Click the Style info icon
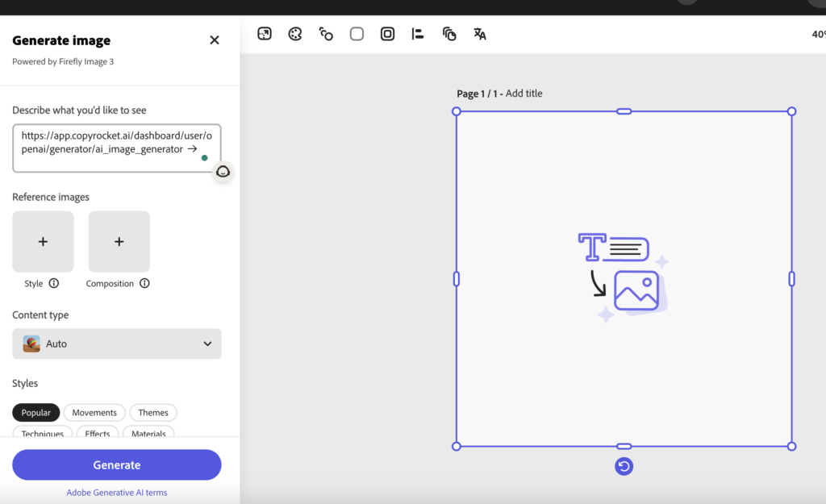Viewport: 826px width, 504px height. click(54, 283)
